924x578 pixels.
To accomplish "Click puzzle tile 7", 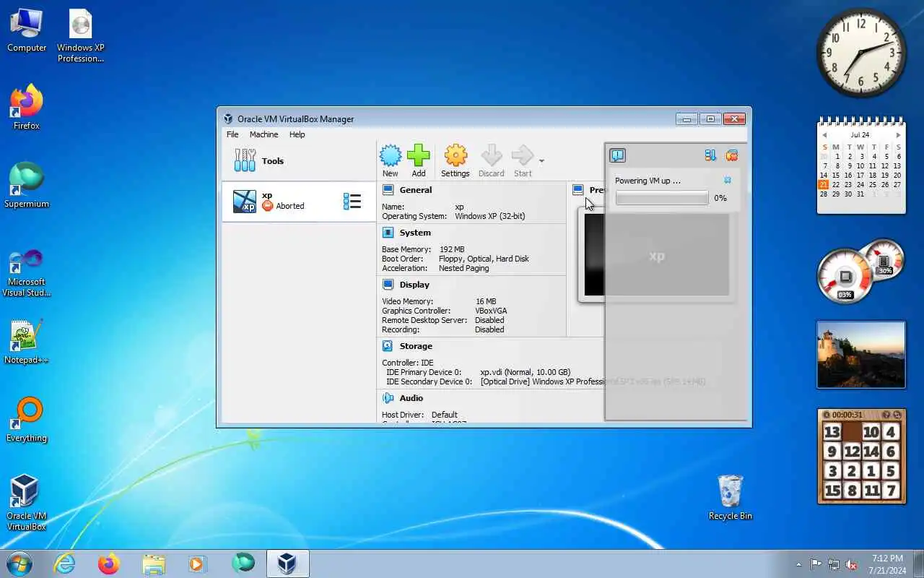I will point(891,491).
